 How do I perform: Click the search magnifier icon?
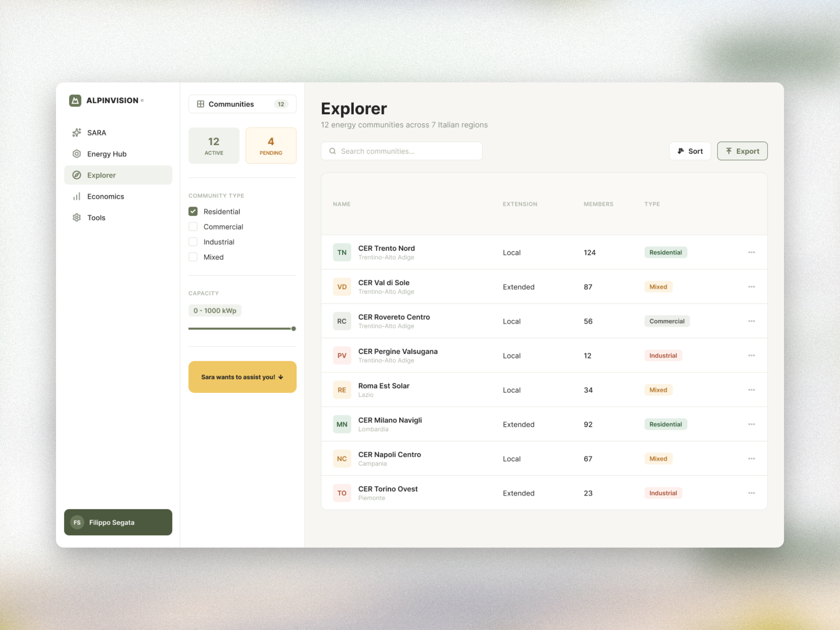[x=332, y=151]
